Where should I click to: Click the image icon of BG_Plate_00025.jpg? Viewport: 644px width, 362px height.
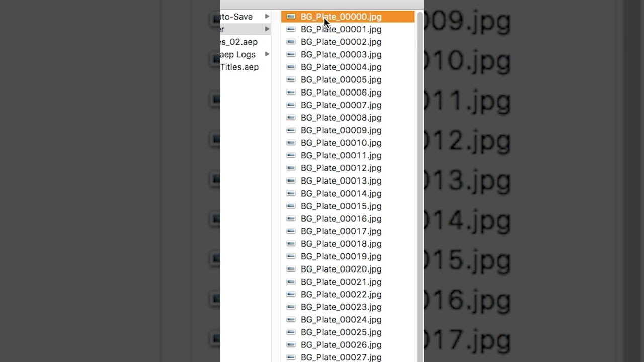pos(291,332)
